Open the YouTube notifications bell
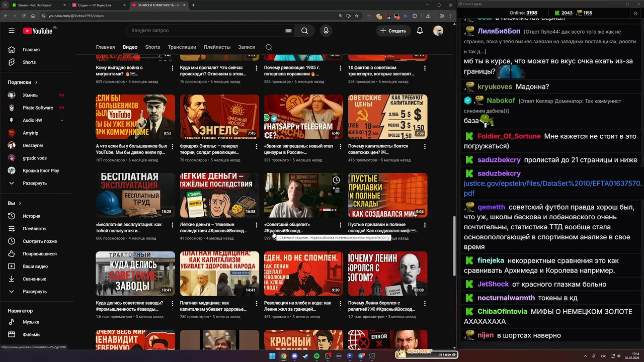The image size is (644, 362). [420, 31]
